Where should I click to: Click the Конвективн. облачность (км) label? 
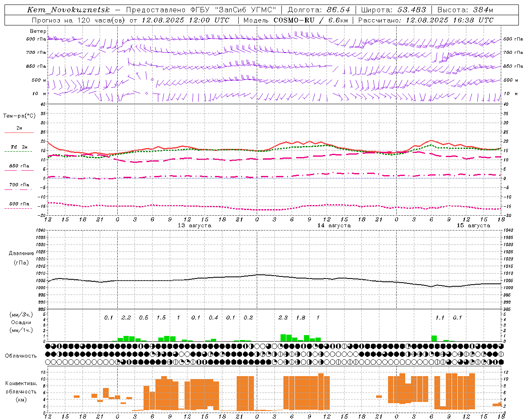(x=21, y=391)
